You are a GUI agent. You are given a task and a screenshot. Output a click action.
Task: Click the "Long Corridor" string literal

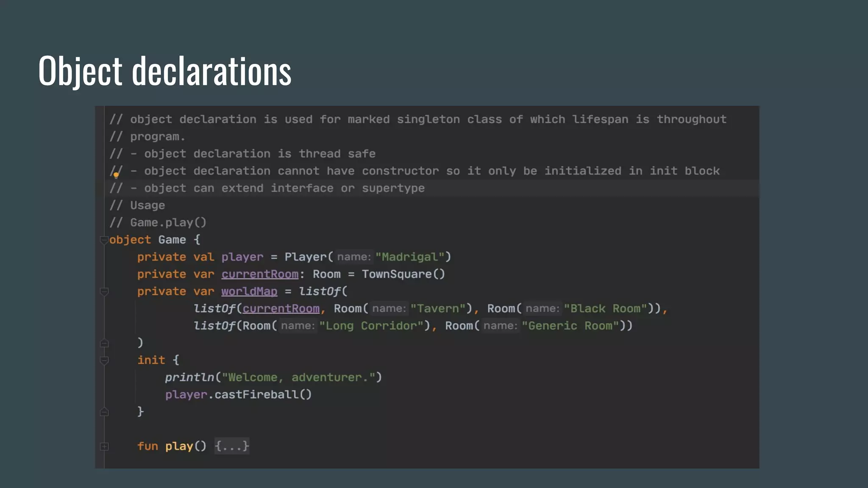[371, 326]
